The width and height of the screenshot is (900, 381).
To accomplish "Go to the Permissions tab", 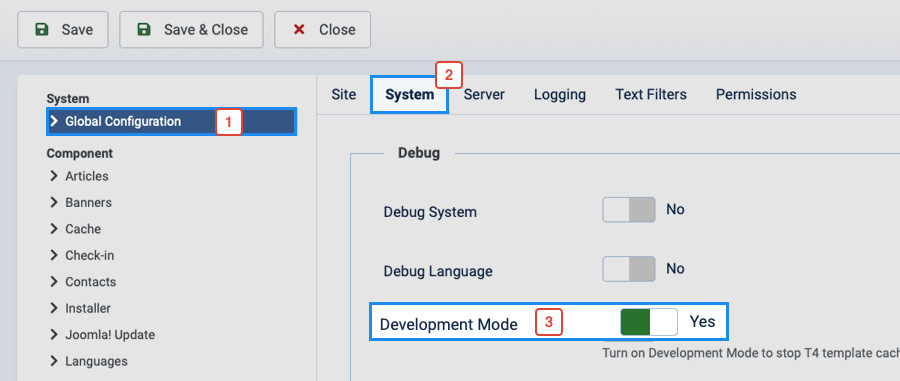I will click(756, 94).
